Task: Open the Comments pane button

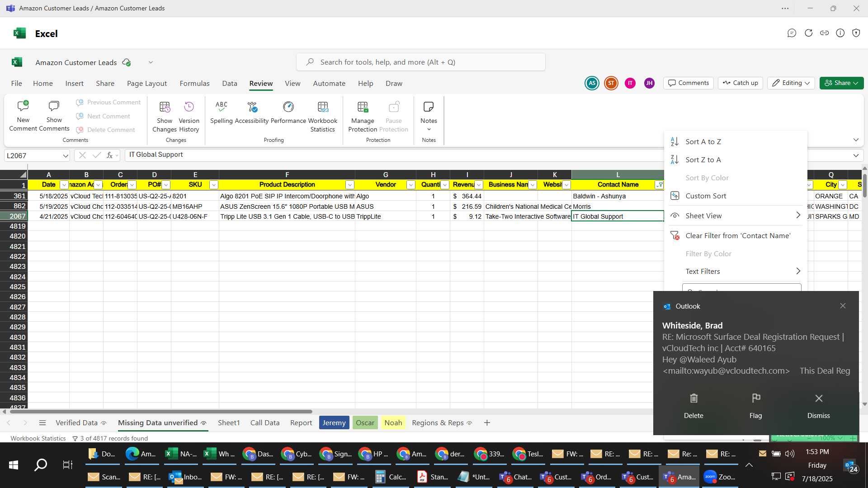Action: [689, 83]
